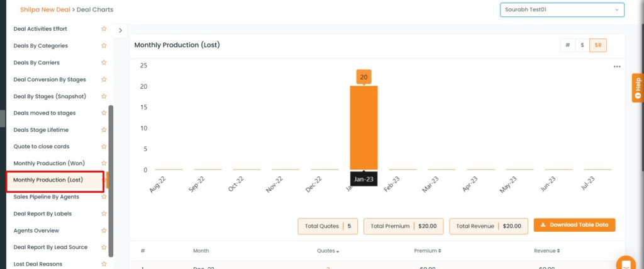Open Deals moved to stages chart

click(x=45, y=113)
